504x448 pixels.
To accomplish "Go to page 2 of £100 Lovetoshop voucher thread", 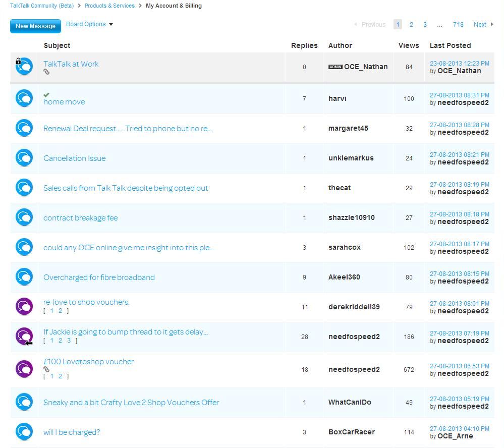I will pyautogui.click(x=60, y=376).
